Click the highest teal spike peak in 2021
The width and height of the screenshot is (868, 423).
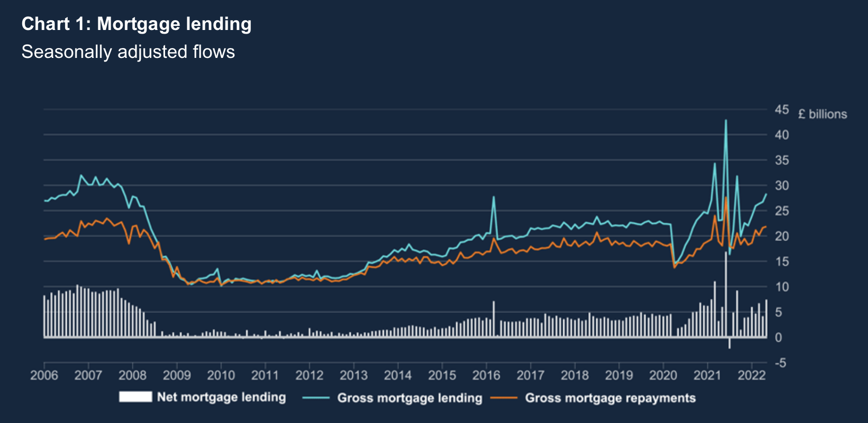(726, 121)
